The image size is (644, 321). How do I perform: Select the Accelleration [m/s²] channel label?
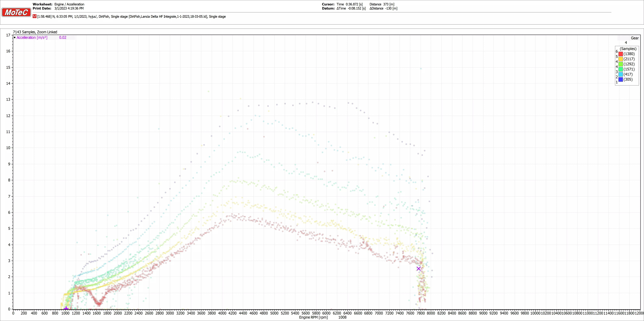tap(32, 37)
